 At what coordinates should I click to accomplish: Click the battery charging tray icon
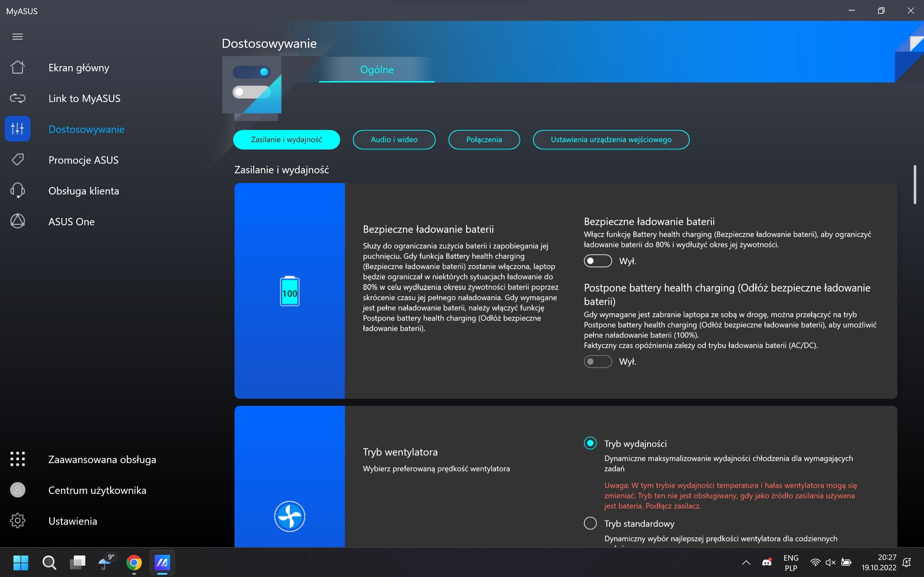point(846,563)
